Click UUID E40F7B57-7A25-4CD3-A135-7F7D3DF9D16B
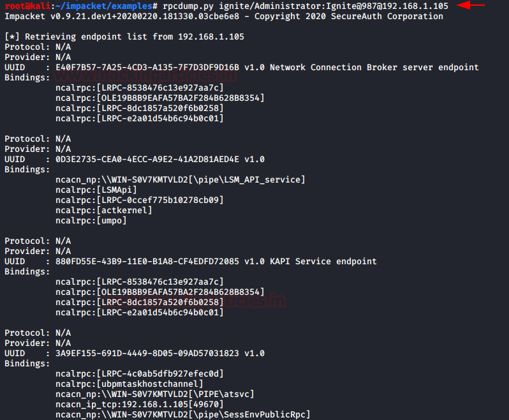 pos(147,67)
